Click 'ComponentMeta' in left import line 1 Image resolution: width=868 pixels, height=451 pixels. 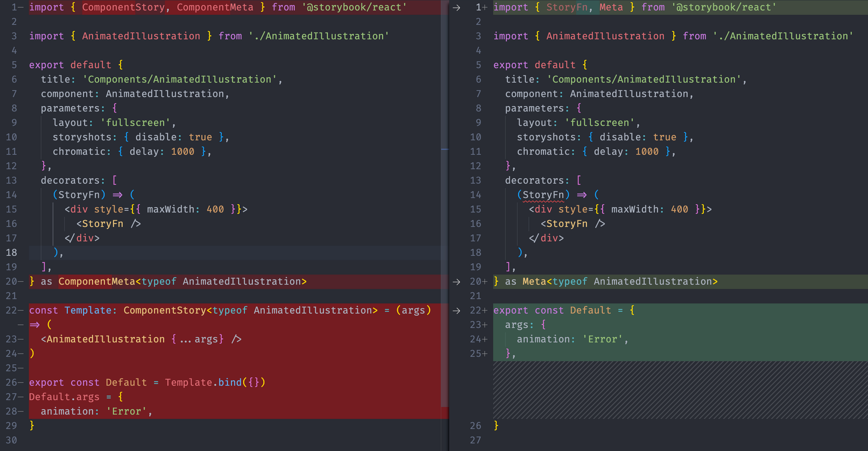(215, 7)
